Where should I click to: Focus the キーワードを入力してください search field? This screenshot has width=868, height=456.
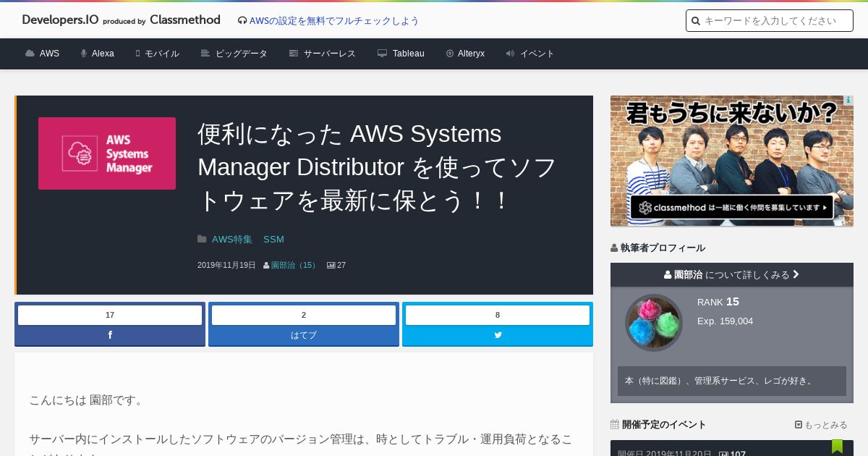(x=770, y=21)
